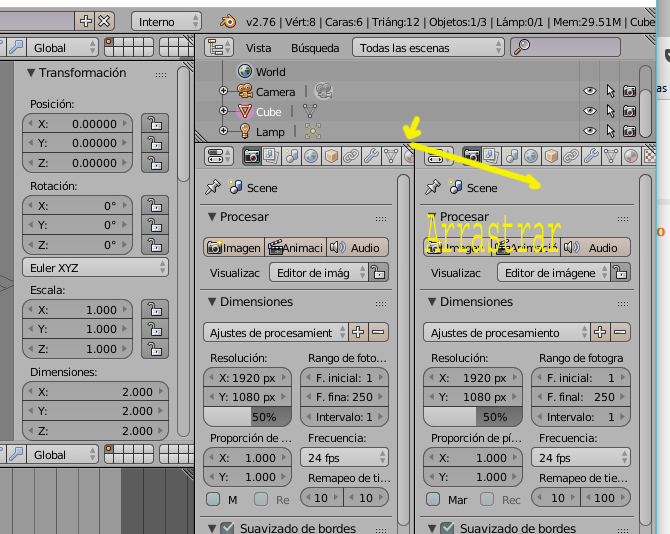The height and width of the screenshot is (534, 670).
Task: Collapse the Transformación panel
Action: pos(31,73)
